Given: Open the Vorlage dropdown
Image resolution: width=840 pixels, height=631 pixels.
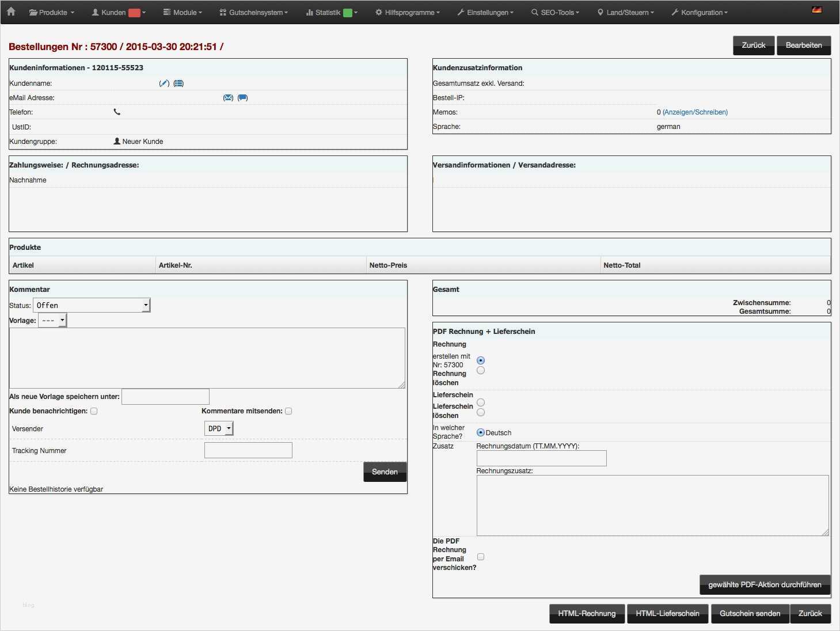Looking at the screenshot, I should pos(52,320).
